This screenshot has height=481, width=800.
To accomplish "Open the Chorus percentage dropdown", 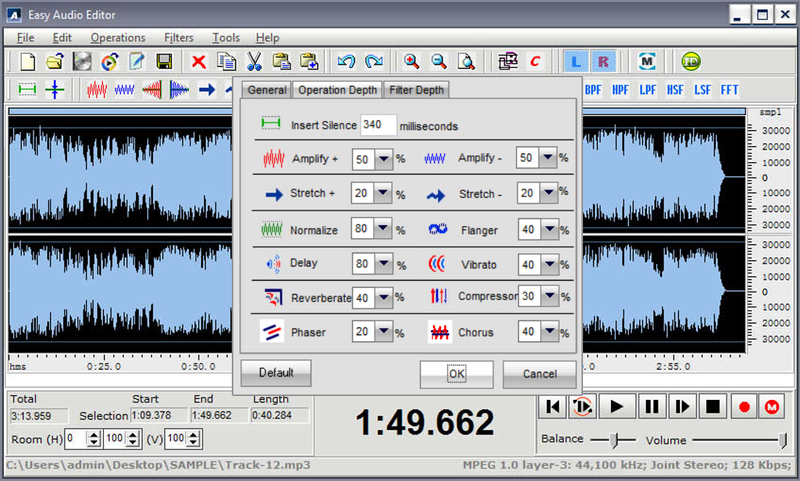I will [x=549, y=332].
